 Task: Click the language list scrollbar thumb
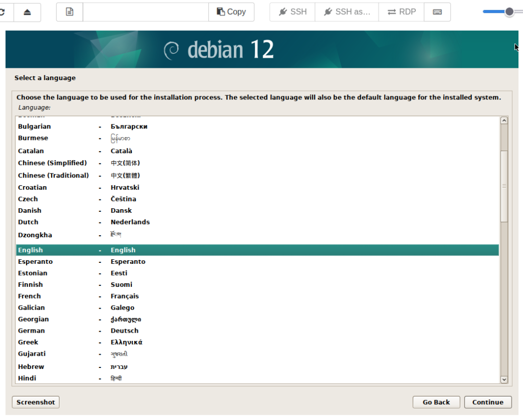pyautogui.click(x=504, y=186)
